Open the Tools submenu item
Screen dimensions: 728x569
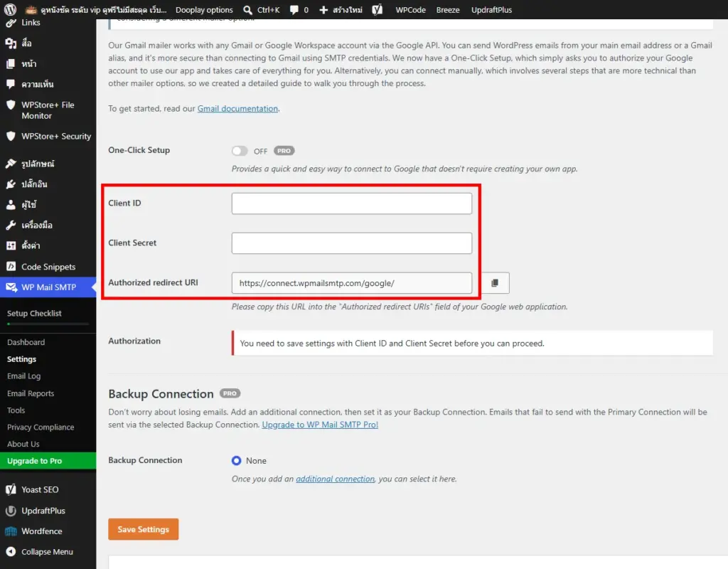(x=16, y=410)
